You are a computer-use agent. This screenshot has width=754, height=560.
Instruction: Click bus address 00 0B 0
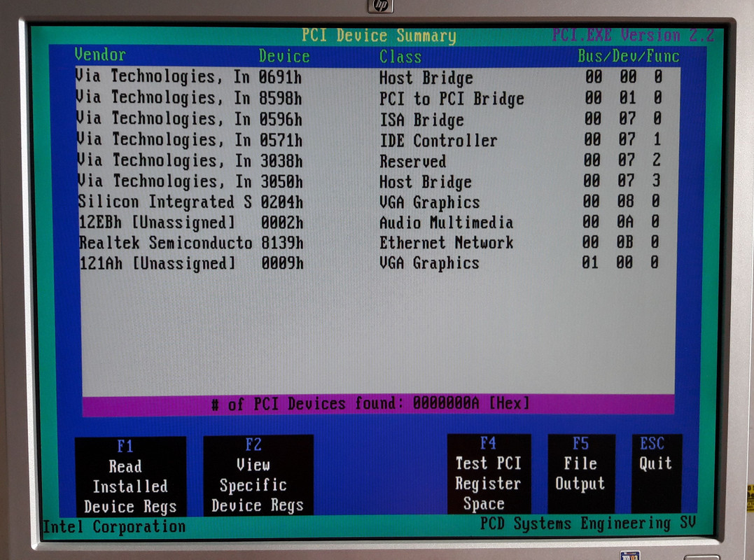620,241
